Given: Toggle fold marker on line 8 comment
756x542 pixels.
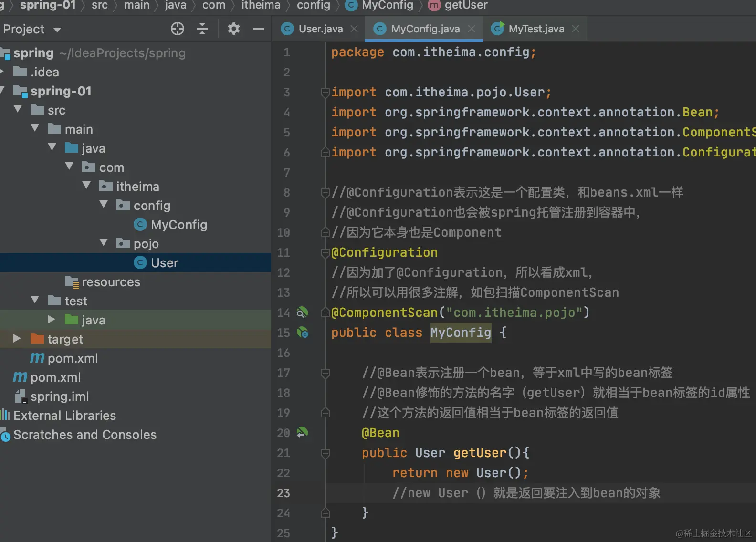Looking at the screenshot, I should [325, 192].
